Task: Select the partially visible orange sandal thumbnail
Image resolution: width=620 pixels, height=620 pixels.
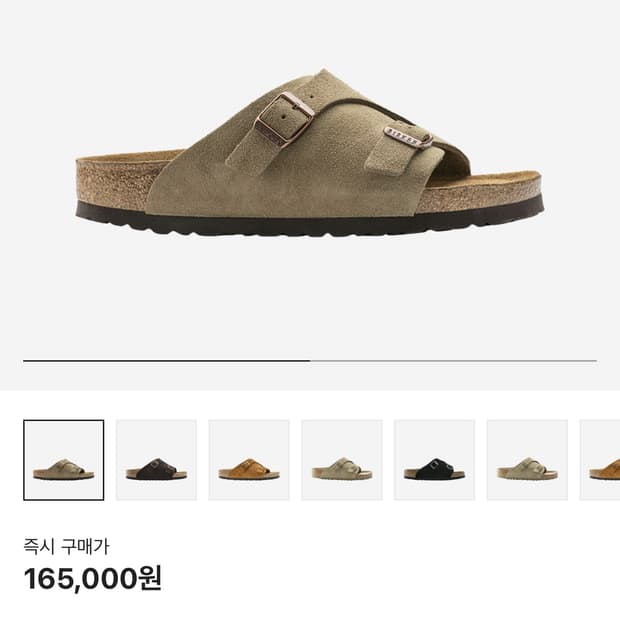Action: click(600, 460)
